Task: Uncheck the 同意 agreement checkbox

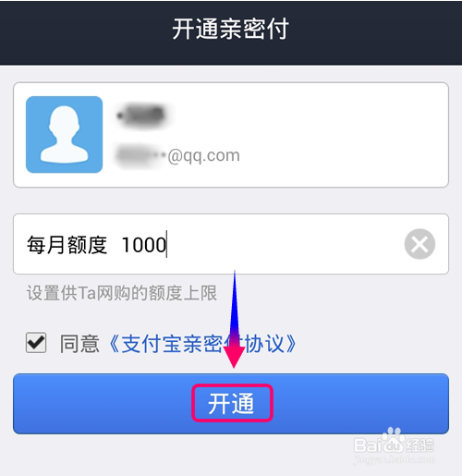Action: (36, 343)
